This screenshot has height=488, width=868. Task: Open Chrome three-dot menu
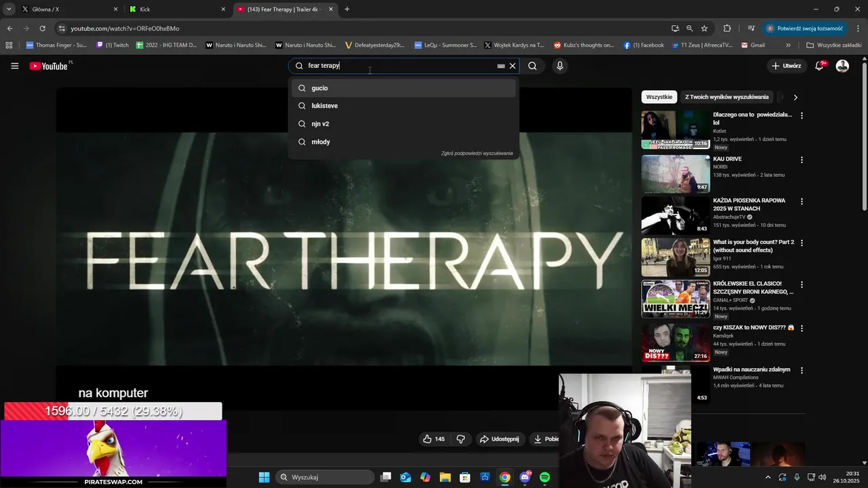pyautogui.click(x=858, y=28)
